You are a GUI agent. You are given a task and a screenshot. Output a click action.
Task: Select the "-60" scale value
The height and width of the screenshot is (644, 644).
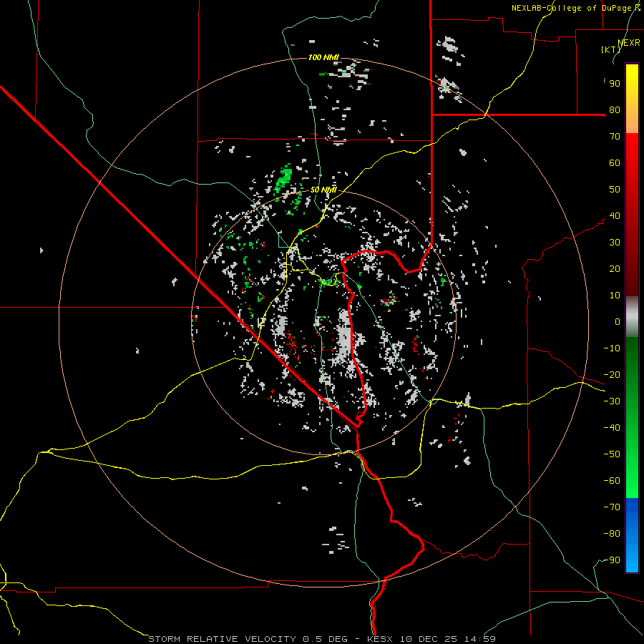coord(612,481)
